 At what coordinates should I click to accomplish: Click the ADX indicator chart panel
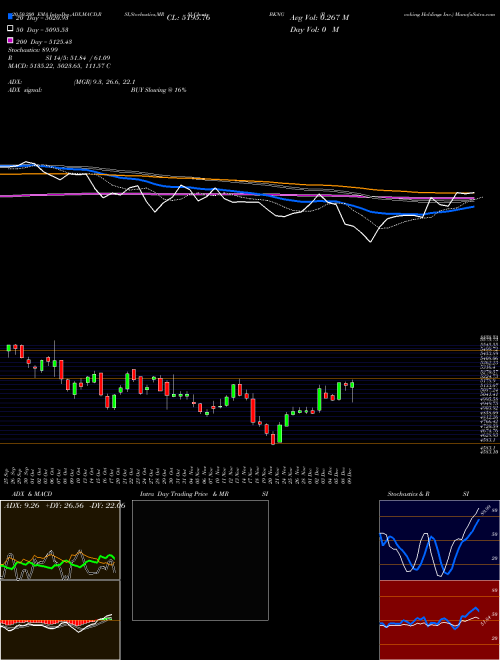tap(60, 540)
